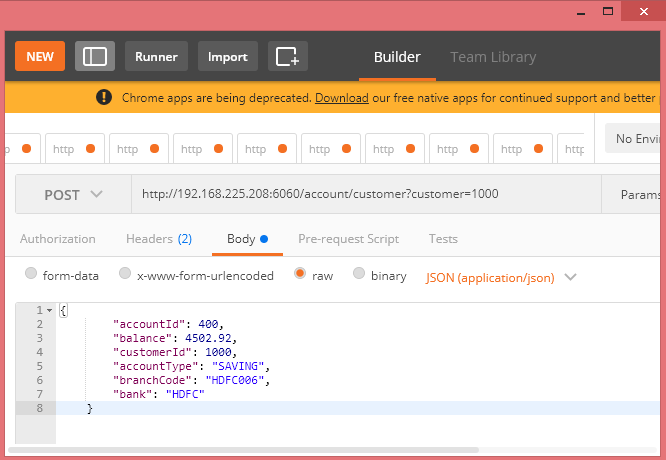Open the JSON (application/json) type dropdown
The image size is (666, 460).
click(x=501, y=278)
